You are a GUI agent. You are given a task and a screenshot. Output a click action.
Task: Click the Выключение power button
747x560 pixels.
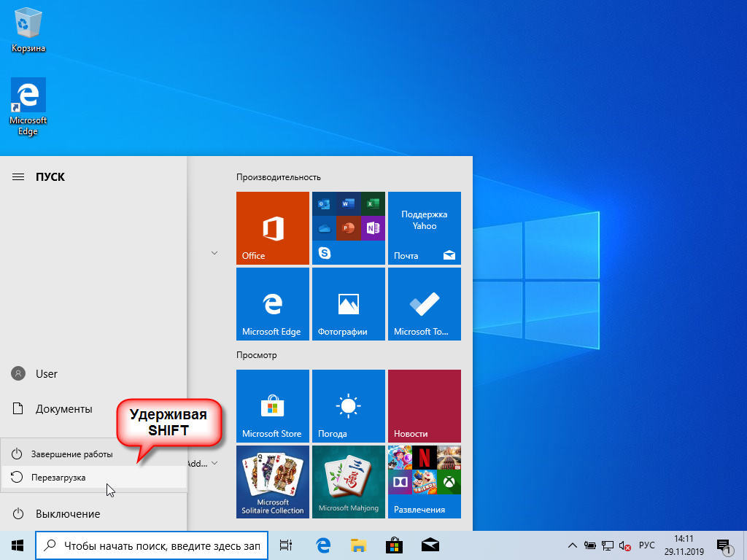93,514
